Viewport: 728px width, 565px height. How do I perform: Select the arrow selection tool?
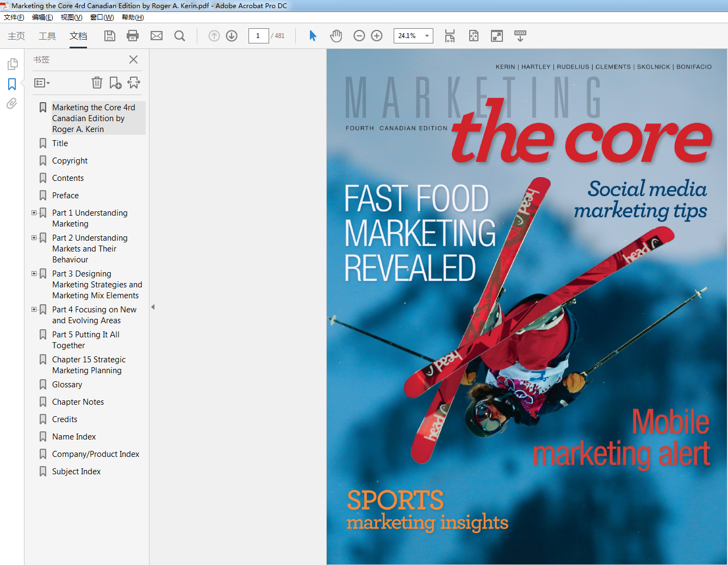pos(313,36)
